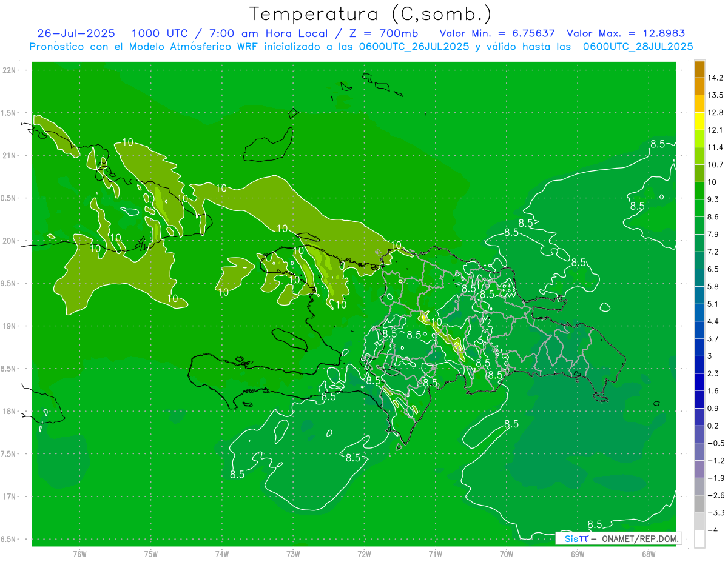728x562 pixels.
Task: Select the lime swatch between 11.4 and 12.1
Action: point(699,138)
